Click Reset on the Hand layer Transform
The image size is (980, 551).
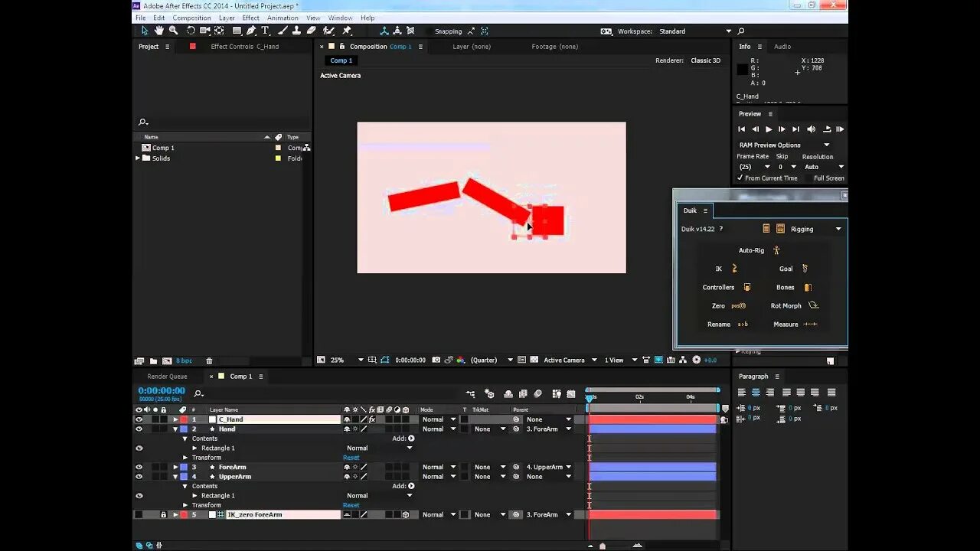(x=351, y=457)
